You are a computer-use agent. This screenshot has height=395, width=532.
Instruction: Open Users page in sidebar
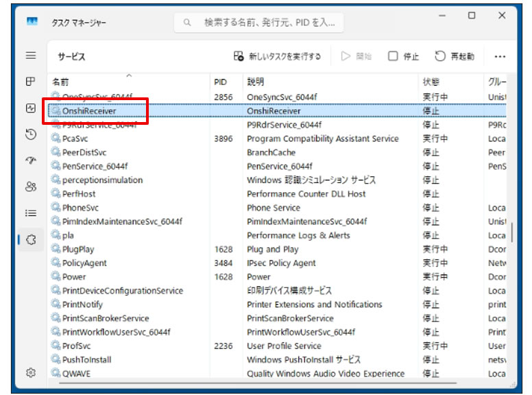(x=31, y=187)
